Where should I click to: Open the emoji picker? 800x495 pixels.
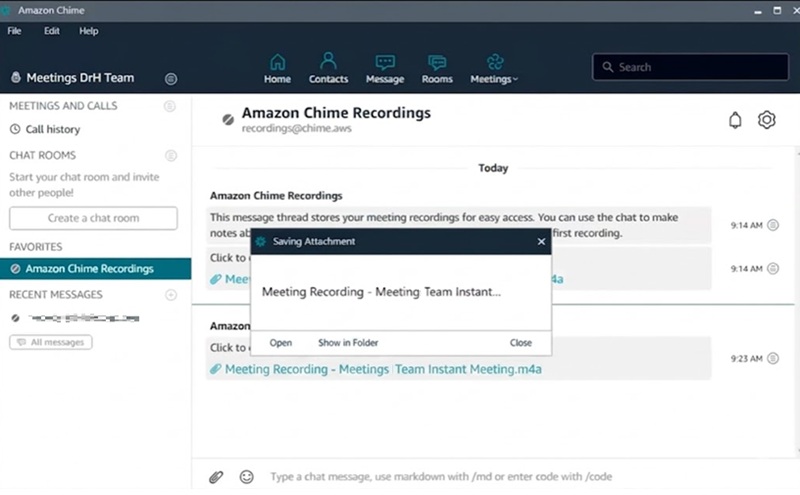coord(246,477)
